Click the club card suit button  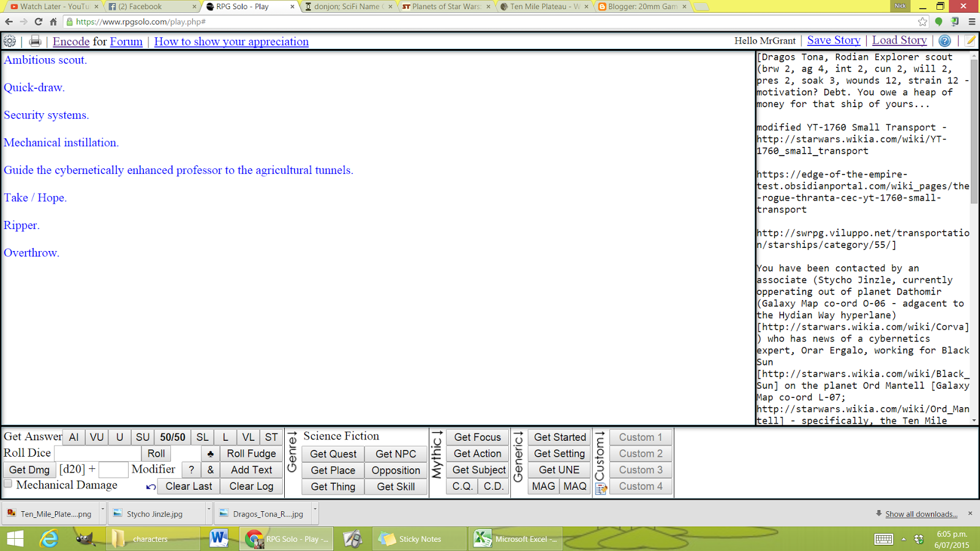(210, 454)
